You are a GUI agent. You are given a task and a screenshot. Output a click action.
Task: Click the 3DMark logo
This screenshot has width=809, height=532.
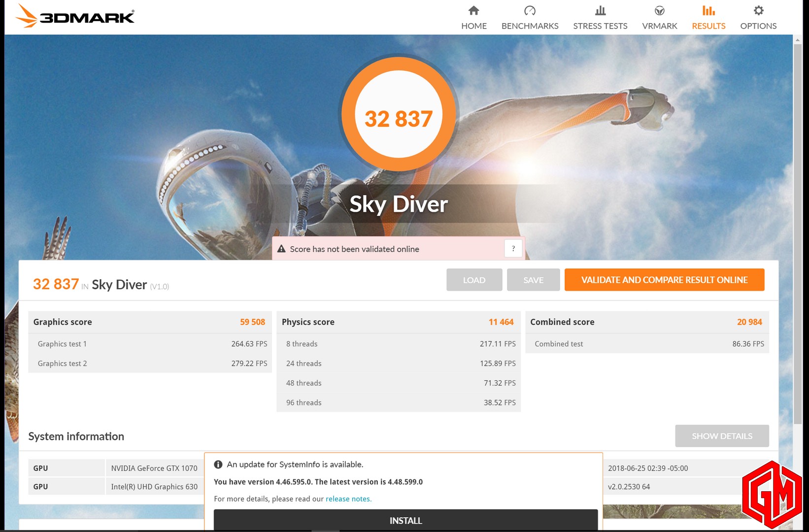(75, 16)
